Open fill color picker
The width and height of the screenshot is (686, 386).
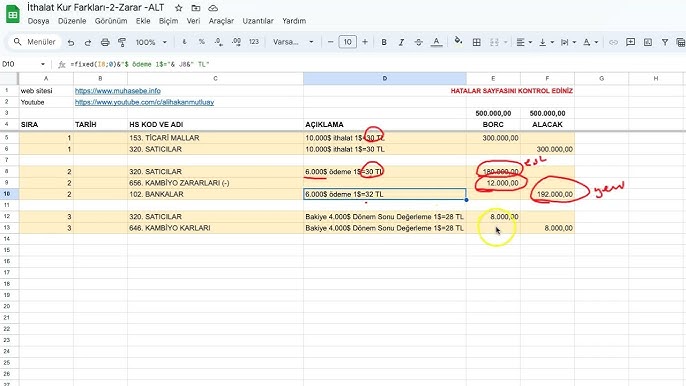[458, 41]
